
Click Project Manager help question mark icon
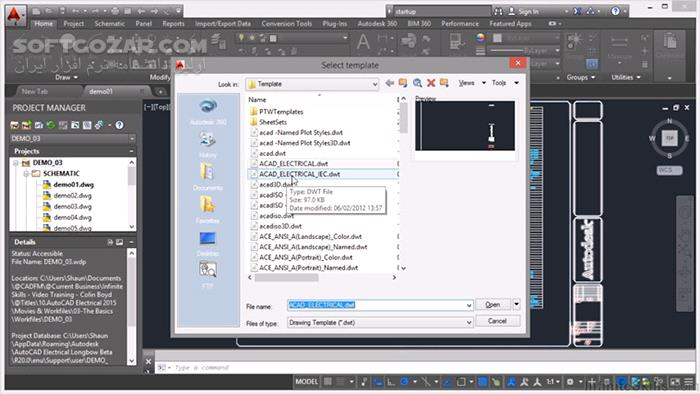coord(119,125)
